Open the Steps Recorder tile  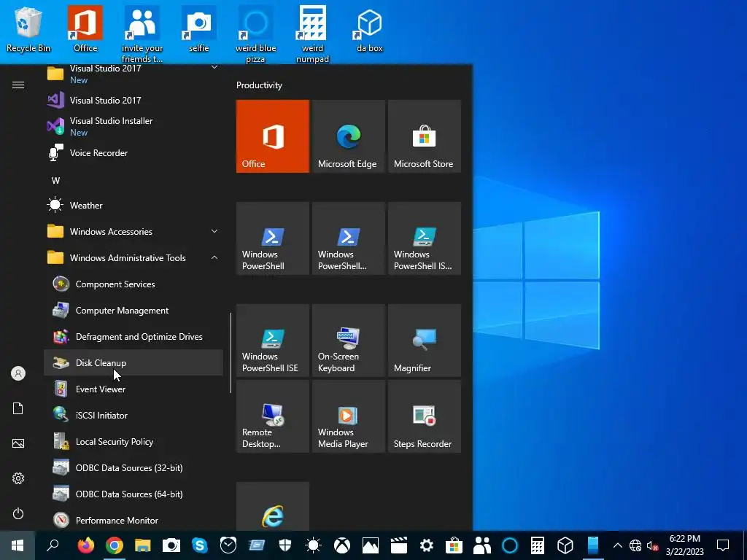click(x=425, y=416)
